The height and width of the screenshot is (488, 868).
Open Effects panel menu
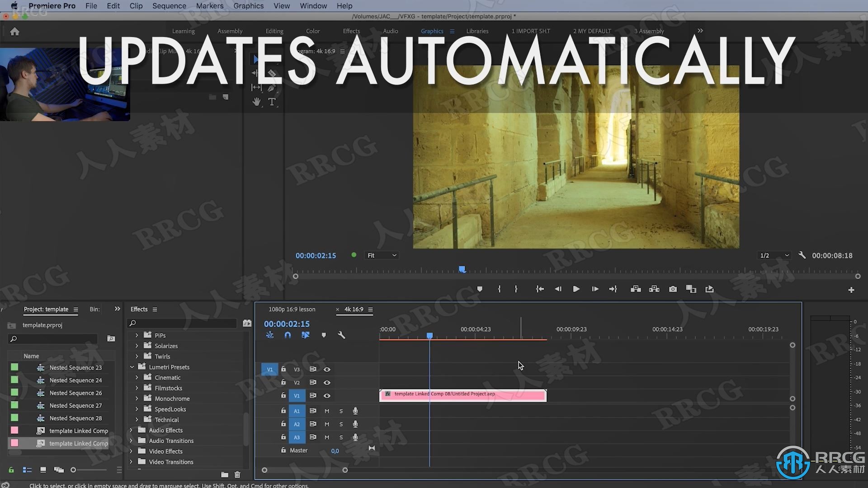coord(155,310)
